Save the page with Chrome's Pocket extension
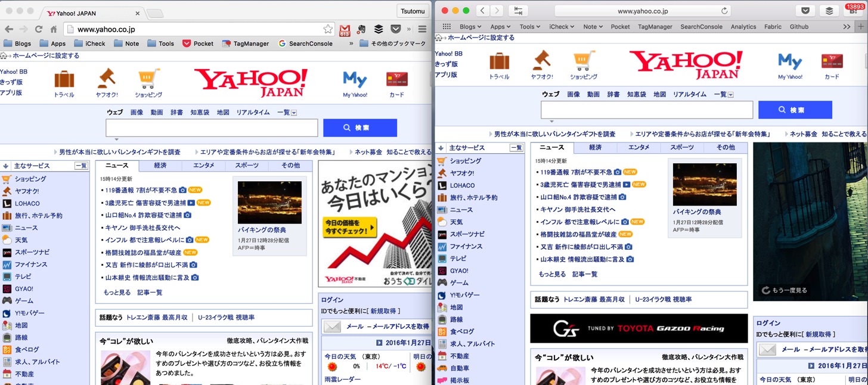 (395, 29)
